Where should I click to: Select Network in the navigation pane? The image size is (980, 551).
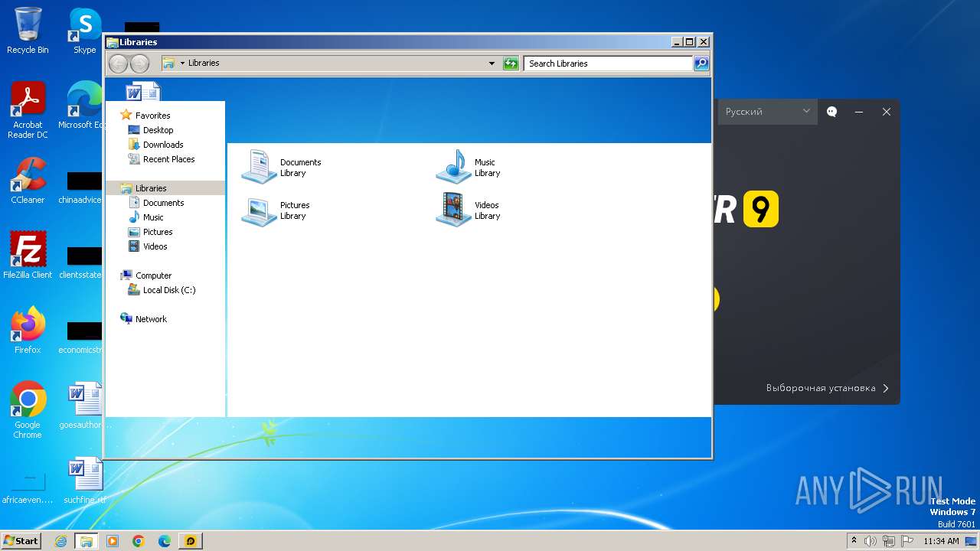(151, 319)
